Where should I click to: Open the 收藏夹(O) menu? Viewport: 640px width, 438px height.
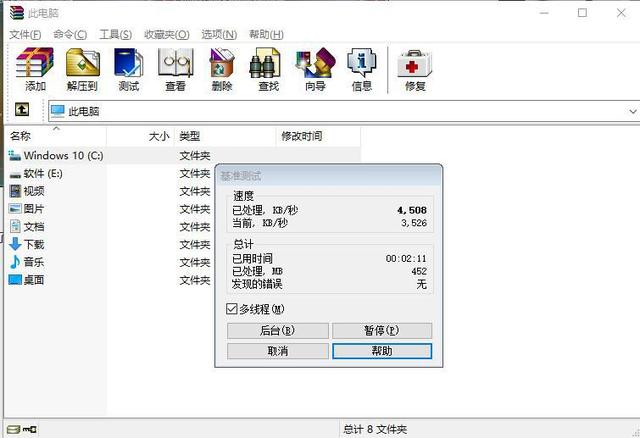tap(167, 35)
